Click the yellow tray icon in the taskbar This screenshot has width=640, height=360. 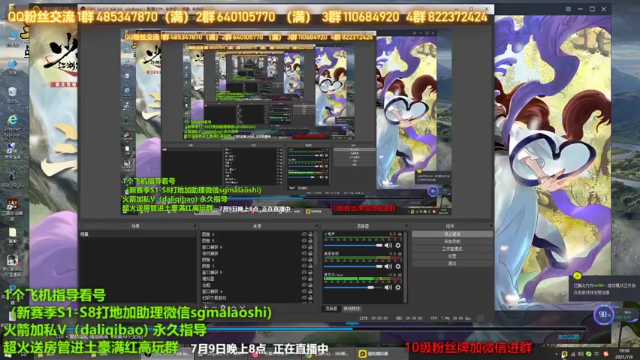coord(564,354)
